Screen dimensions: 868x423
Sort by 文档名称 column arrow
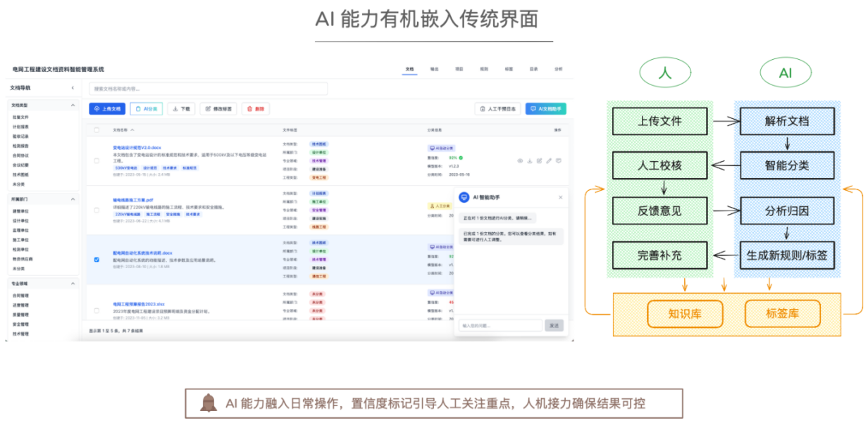pyautogui.click(x=132, y=130)
